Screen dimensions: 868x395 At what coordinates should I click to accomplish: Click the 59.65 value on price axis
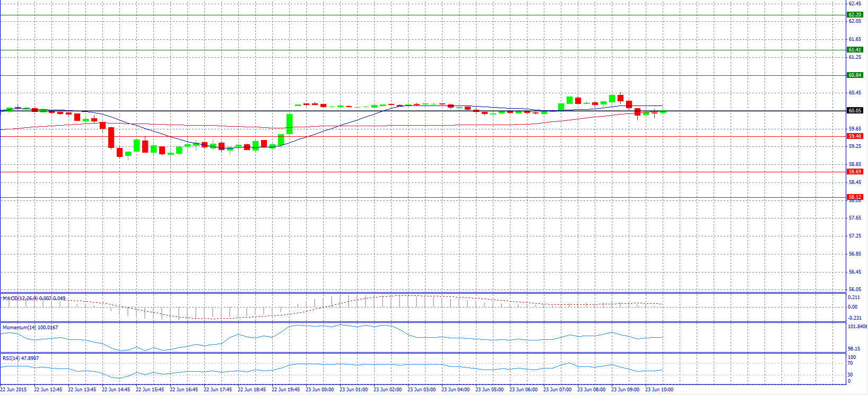(x=855, y=129)
